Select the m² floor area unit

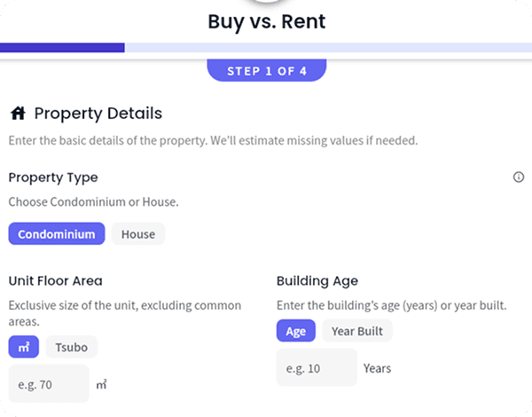tap(24, 347)
